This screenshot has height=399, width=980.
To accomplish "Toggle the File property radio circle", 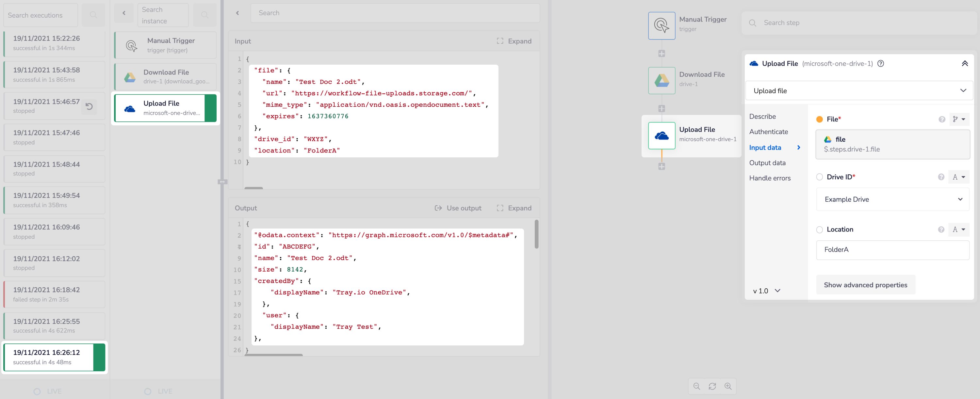I will (x=820, y=119).
